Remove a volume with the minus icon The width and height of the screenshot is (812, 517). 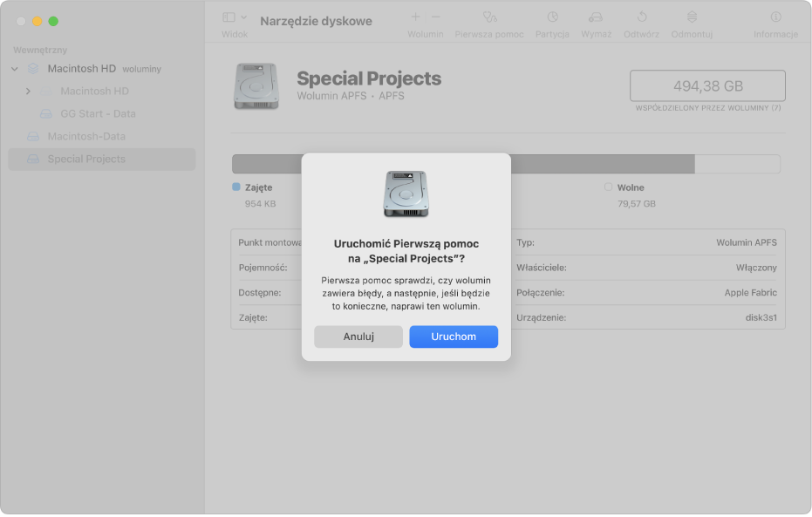click(x=436, y=17)
